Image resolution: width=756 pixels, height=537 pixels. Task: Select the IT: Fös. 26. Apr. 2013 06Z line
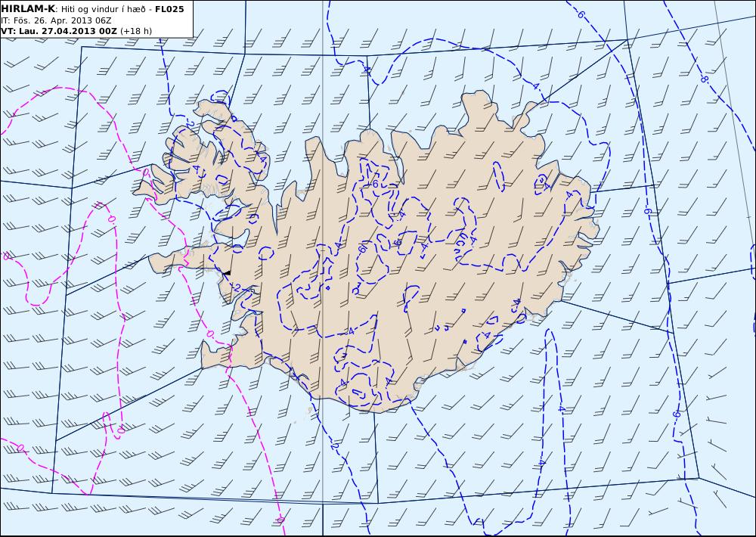[56, 20]
